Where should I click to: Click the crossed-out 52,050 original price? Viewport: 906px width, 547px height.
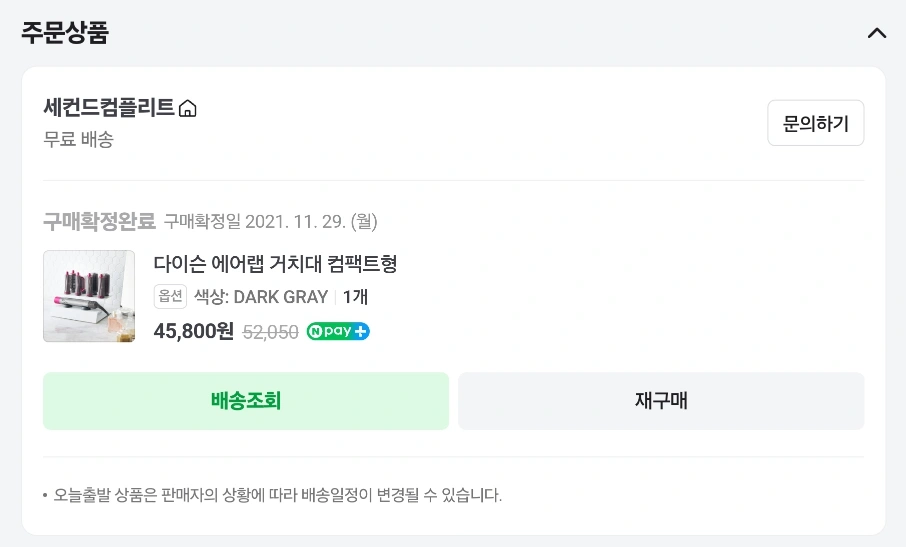coord(270,332)
